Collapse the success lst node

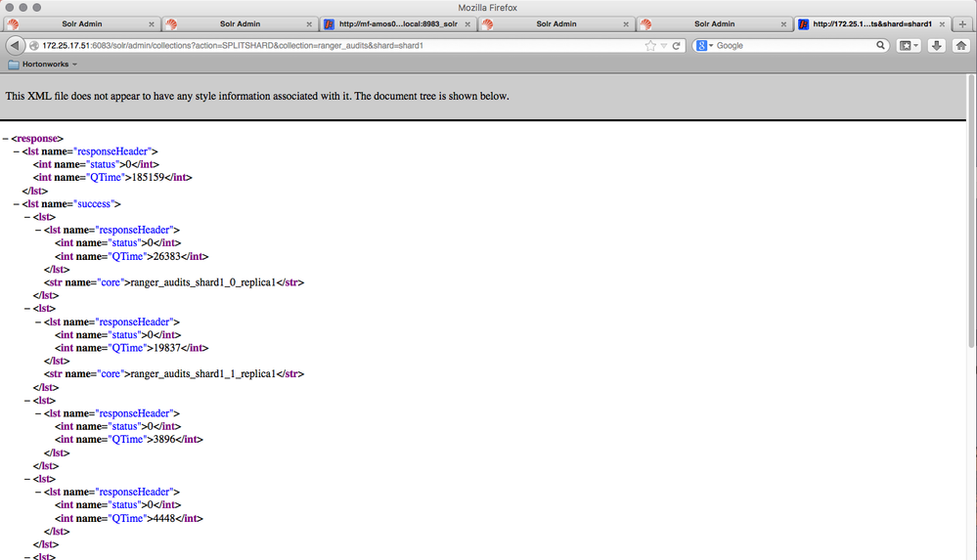tap(17, 203)
